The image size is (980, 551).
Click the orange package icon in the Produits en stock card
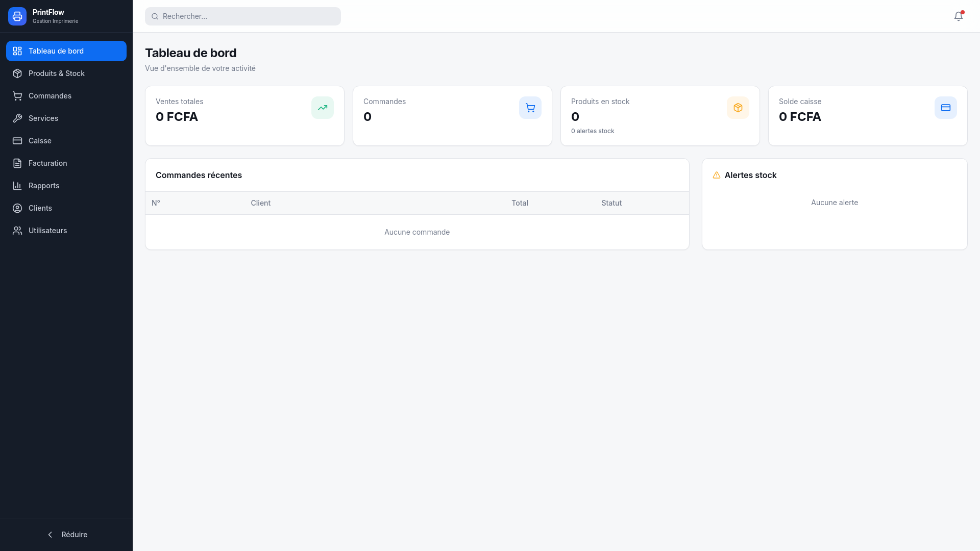pos(738,108)
